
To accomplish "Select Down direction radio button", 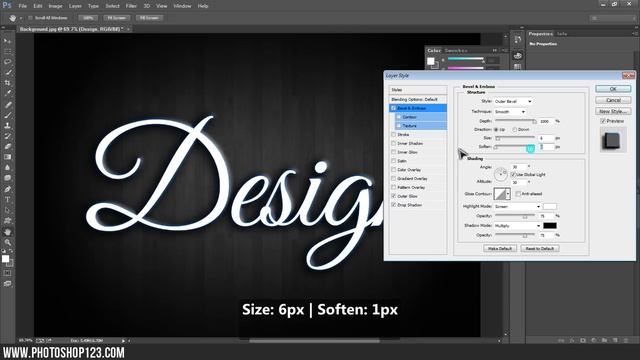I will tap(514, 129).
